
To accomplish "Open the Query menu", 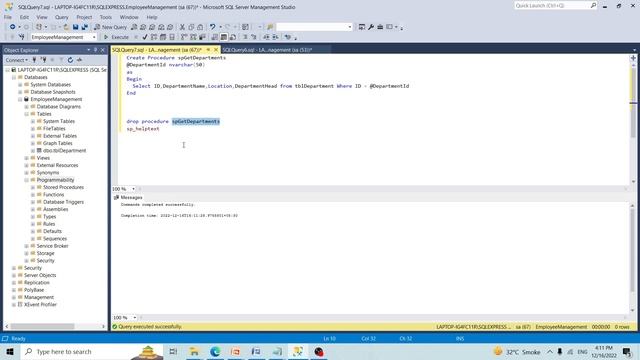I will [62, 17].
